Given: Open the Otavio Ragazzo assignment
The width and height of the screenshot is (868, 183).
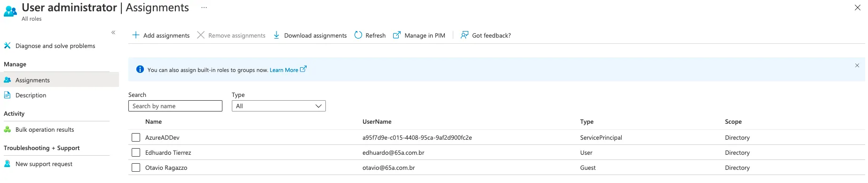Looking at the screenshot, I should 166,168.
